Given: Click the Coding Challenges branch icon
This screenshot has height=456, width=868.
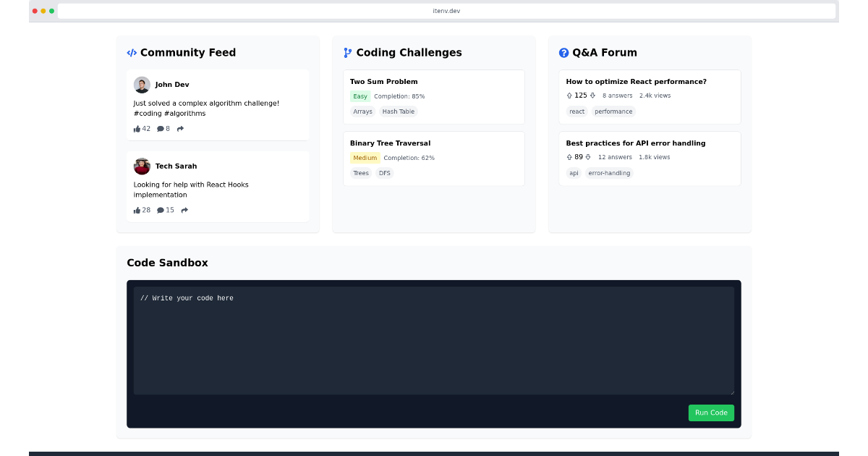Looking at the screenshot, I should 347,52.
